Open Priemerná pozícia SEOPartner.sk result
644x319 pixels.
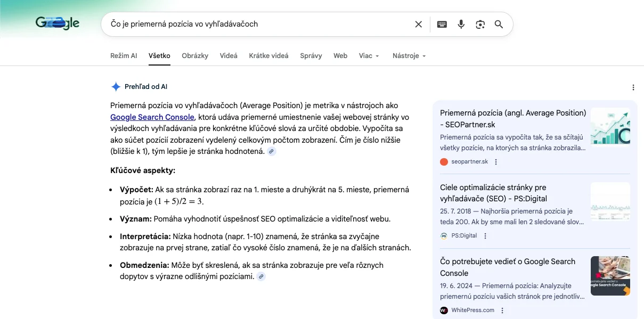(512, 118)
